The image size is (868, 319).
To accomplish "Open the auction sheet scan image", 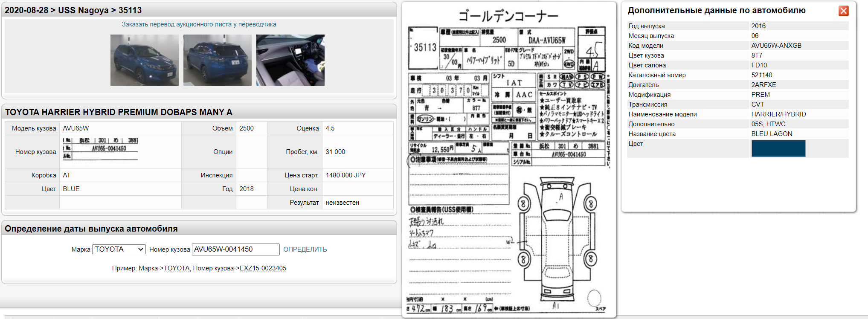I will tap(508, 160).
